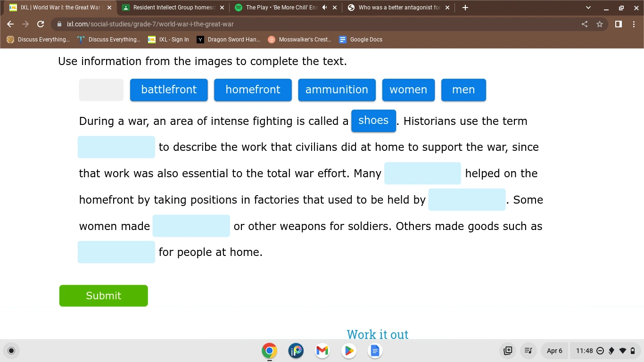644x362 pixels.
Task: Click the share icon in the address bar
Action: point(584,24)
